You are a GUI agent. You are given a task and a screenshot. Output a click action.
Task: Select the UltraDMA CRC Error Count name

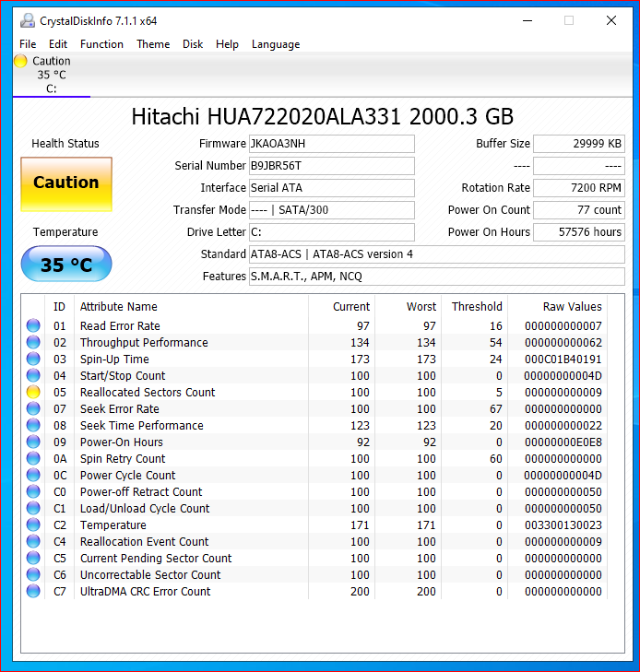[x=146, y=592]
